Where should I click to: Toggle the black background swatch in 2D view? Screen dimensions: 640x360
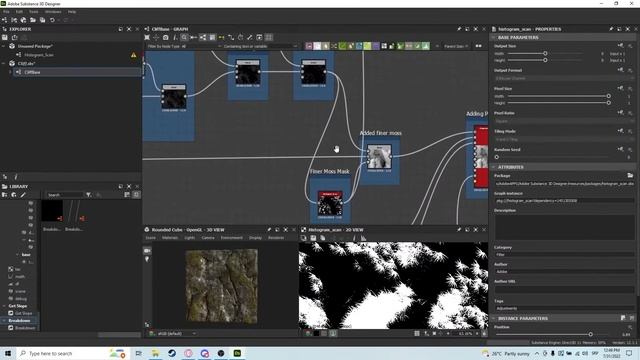316,333
